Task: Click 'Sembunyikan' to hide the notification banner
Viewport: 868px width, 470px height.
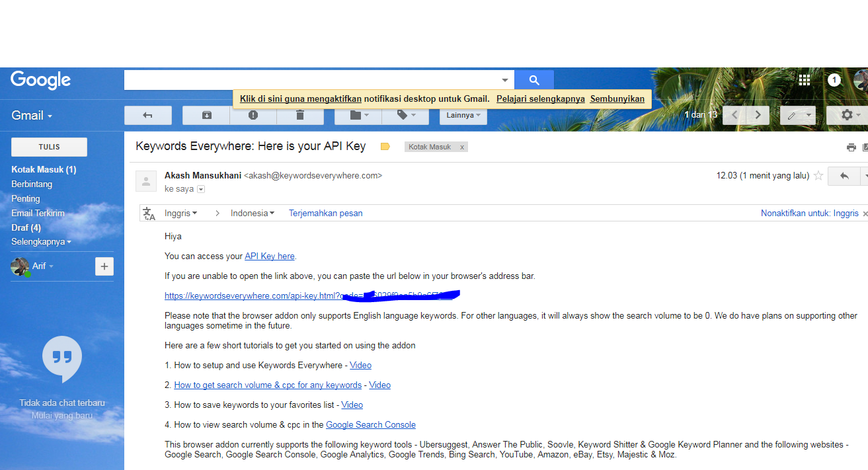Action: (x=617, y=98)
